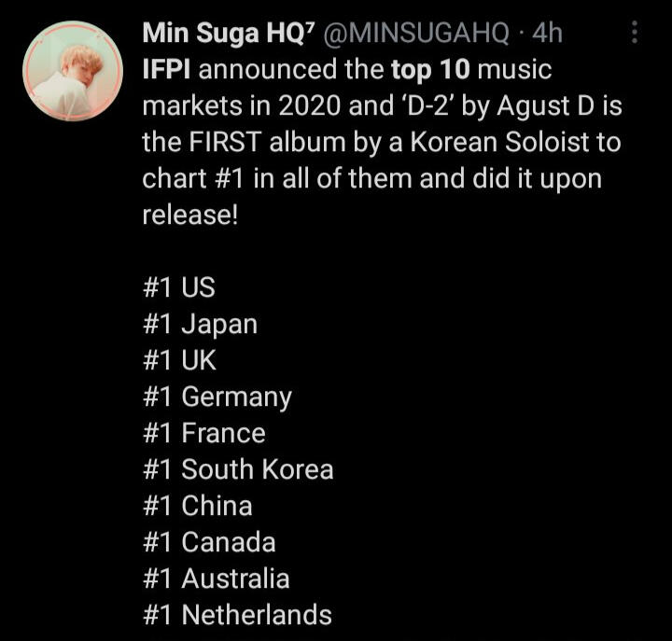
Task: Click the #1 France line
Action: [x=204, y=433]
